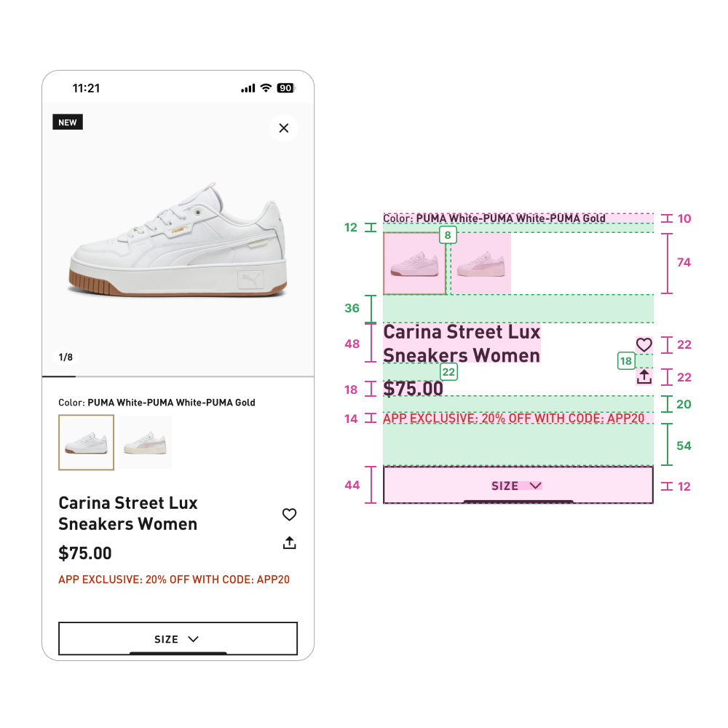Tap the heart wishlist icon on phone
Image resolution: width=728 pixels, height=728 pixels.
(289, 514)
